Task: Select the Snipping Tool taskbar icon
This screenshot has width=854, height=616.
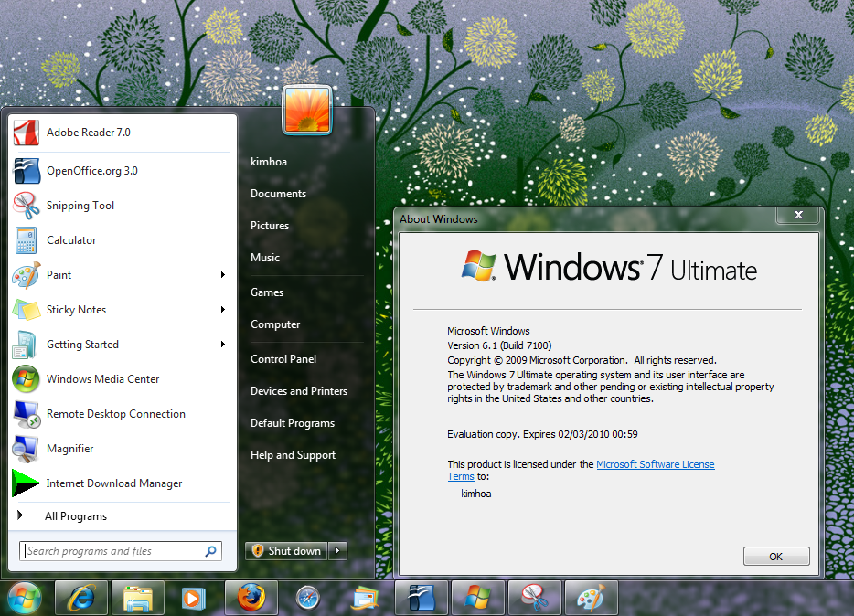Action: pyautogui.click(x=534, y=598)
